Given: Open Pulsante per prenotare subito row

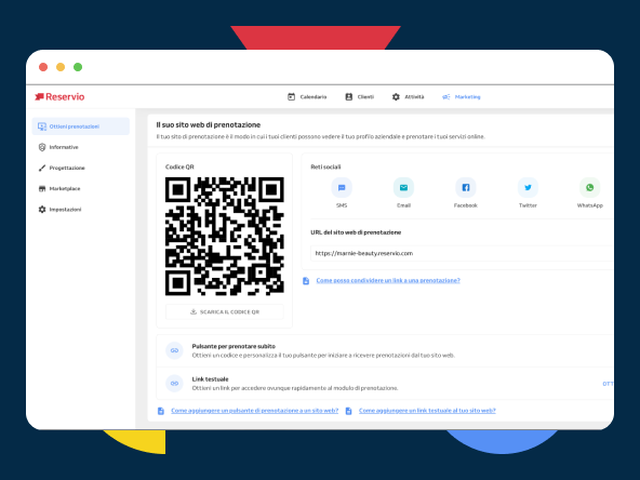Looking at the screenshot, I should tap(385, 351).
